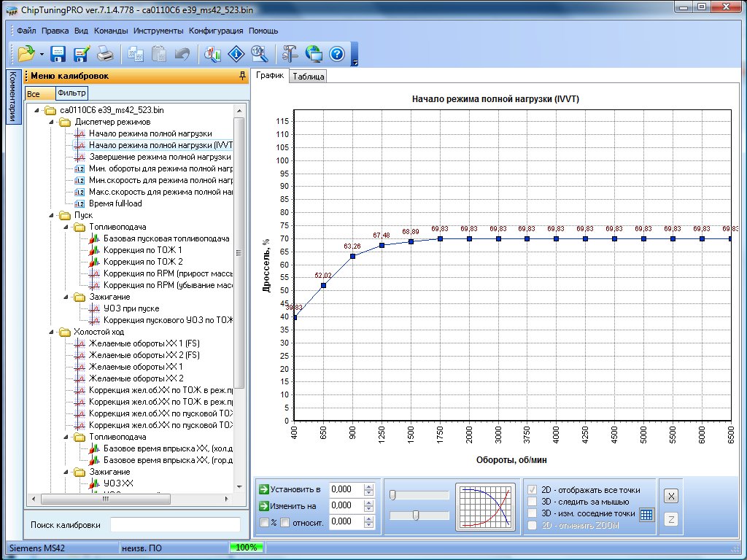This screenshot has width=747, height=560.
Task: Save file with the floppy disk icon
Action: pos(58,53)
